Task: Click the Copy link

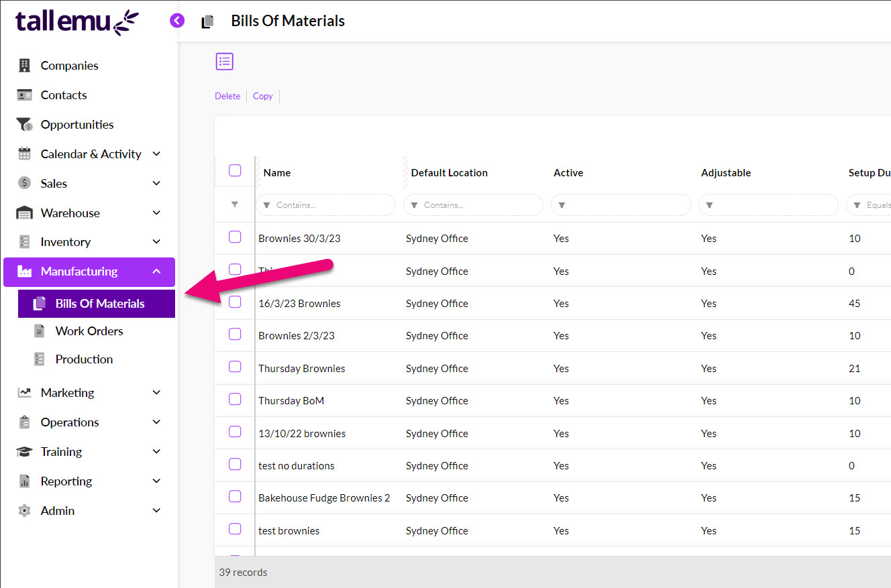Action: tap(262, 97)
